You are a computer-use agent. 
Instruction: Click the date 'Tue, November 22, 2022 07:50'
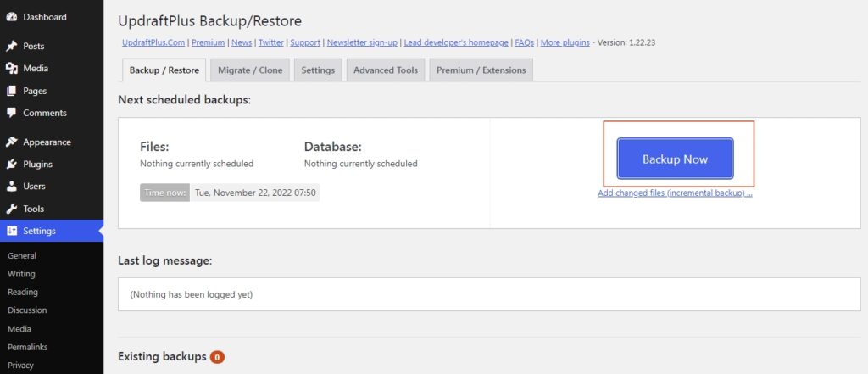coord(255,193)
